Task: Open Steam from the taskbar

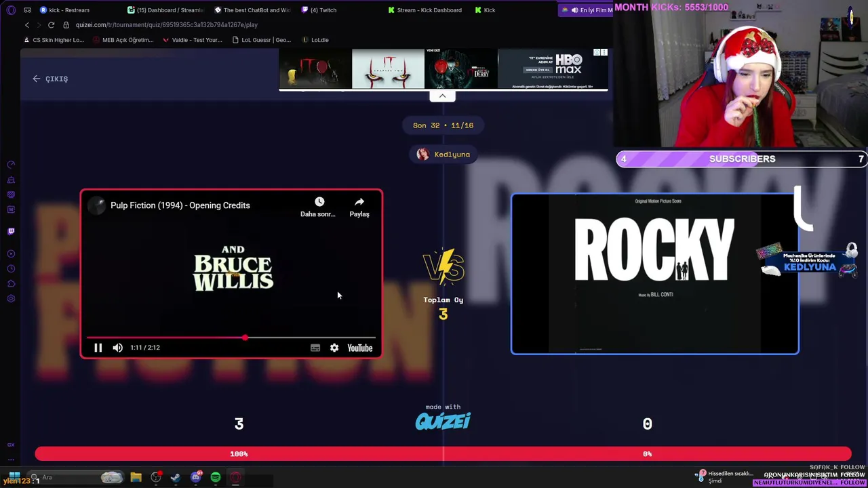Action: click(175, 477)
